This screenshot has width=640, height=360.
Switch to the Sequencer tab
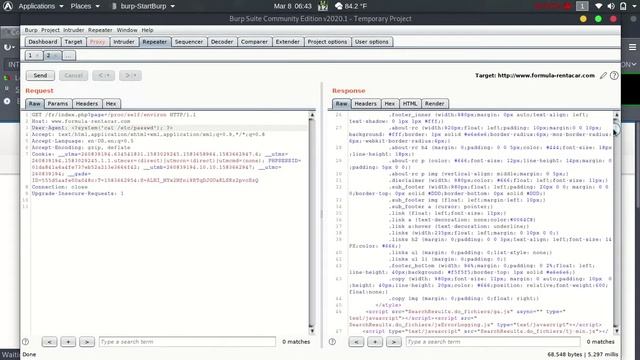(x=189, y=42)
